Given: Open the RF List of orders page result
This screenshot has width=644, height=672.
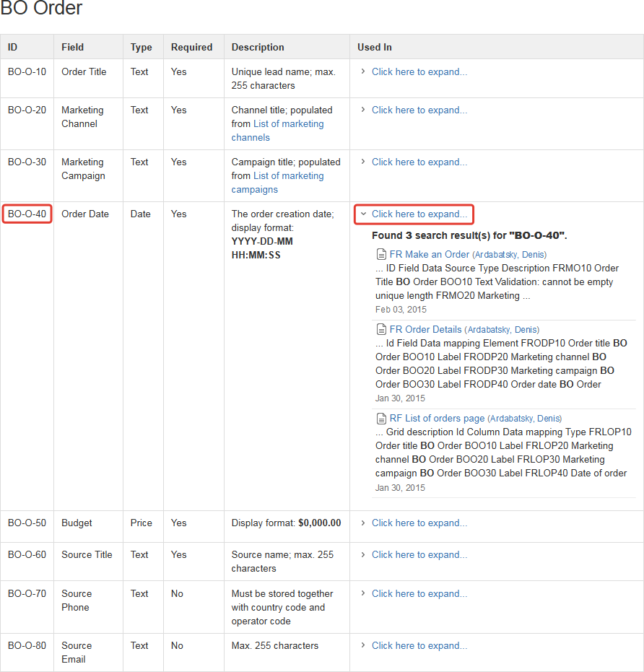Looking at the screenshot, I should pyautogui.click(x=437, y=418).
